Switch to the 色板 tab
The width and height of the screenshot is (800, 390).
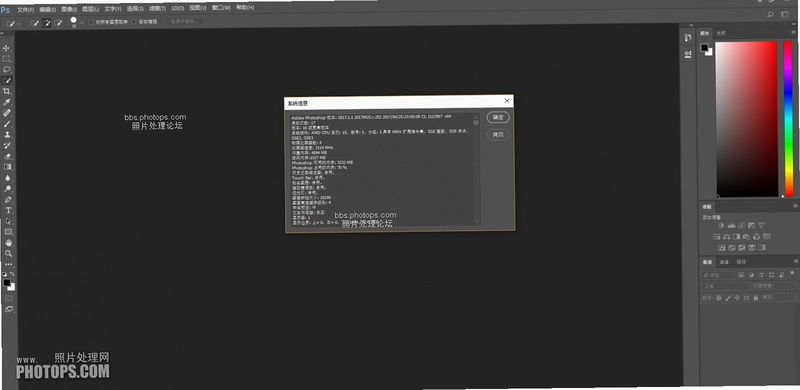click(720, 33)
